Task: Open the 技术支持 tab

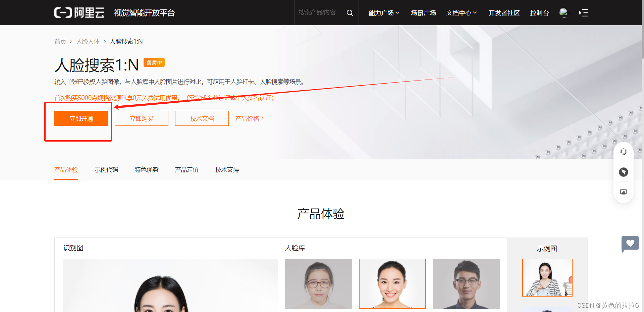Action: pos(227,170)
